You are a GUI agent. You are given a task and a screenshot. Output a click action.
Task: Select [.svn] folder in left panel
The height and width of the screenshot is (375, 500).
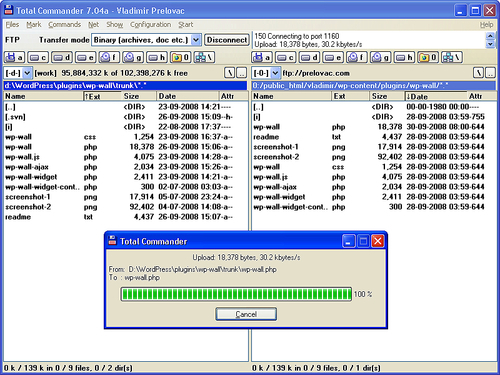coord(126,117)
